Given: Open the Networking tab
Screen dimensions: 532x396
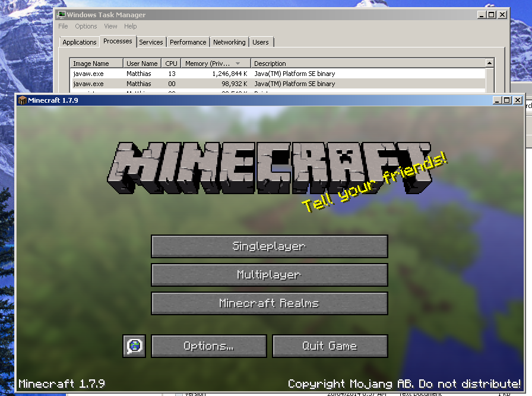Looking at the screenshot, I should [229, 42].
